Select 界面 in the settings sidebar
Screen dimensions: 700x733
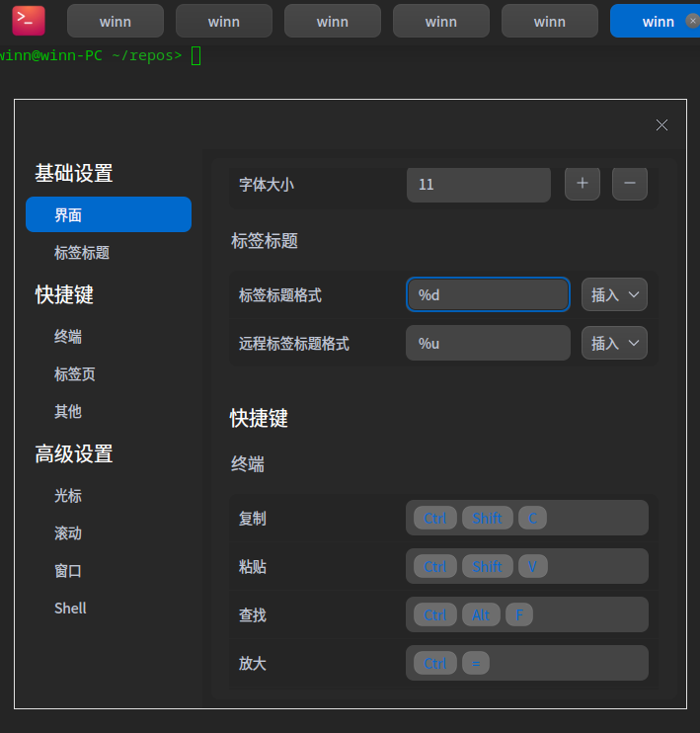click(x=109, y=214)
